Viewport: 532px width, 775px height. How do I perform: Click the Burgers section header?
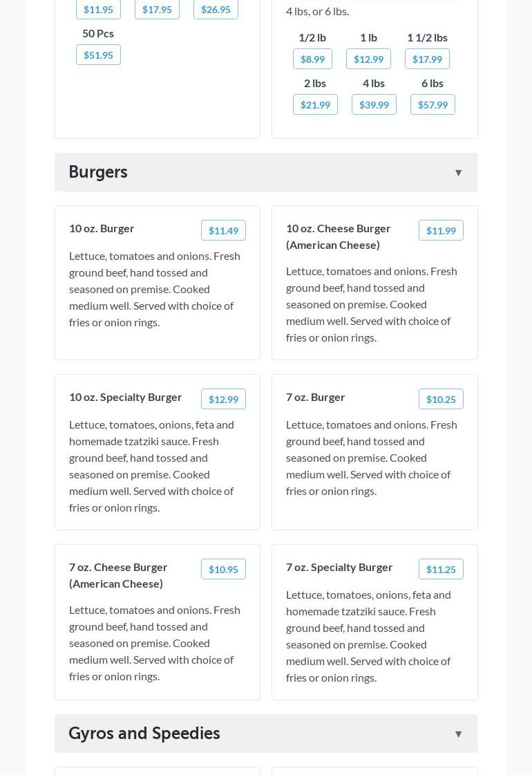pyautogui.click(x=98, y=172)
